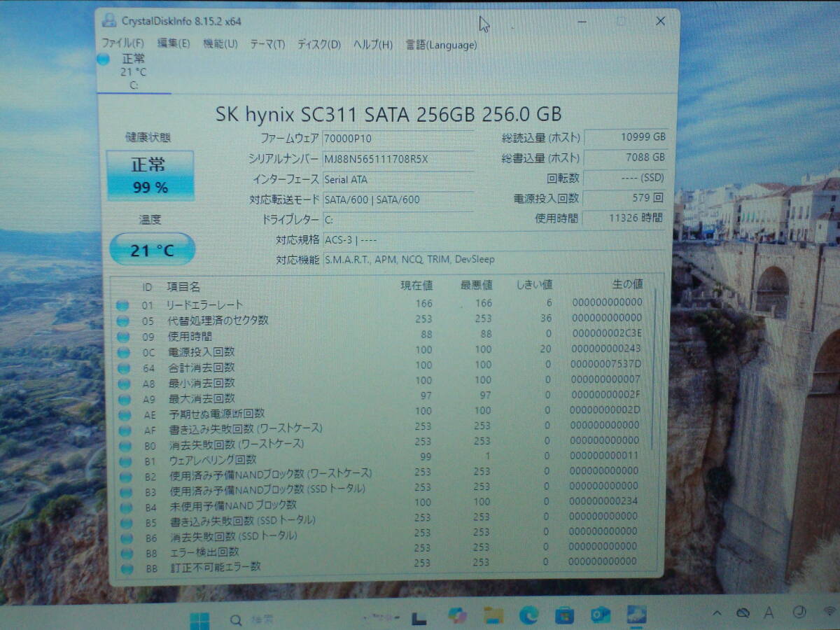The height and width of the screenshot is (630, 840).
Task: Click the status circle for エラー検出回数
Action: coord(127,554)
